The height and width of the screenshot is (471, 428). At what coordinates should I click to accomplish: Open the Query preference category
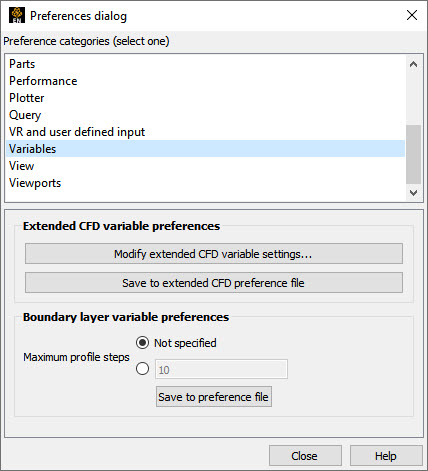[x=205, y=115]
